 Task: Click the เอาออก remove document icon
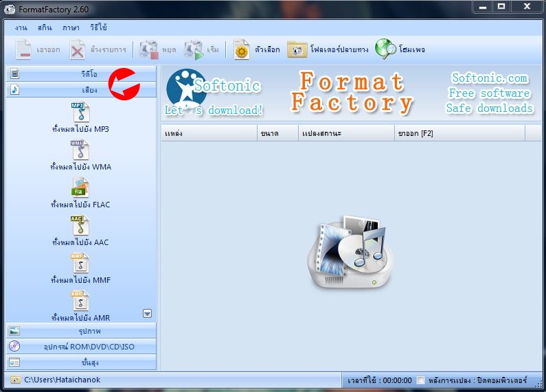tap(23, 49)
